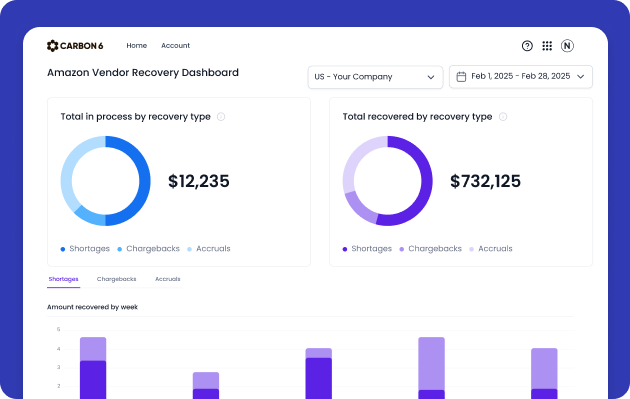630x399 pixels.
Task: Click the $732,125 total value
Action: point(485,181)
